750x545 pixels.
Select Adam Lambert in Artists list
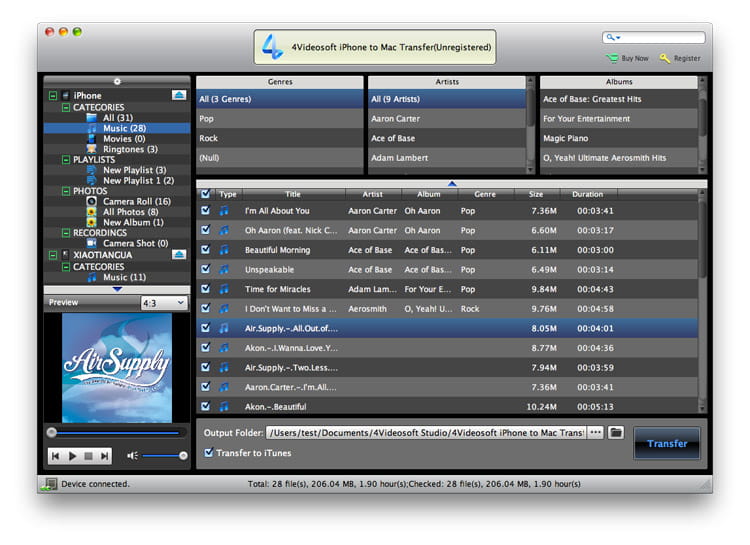coord(447,158)
